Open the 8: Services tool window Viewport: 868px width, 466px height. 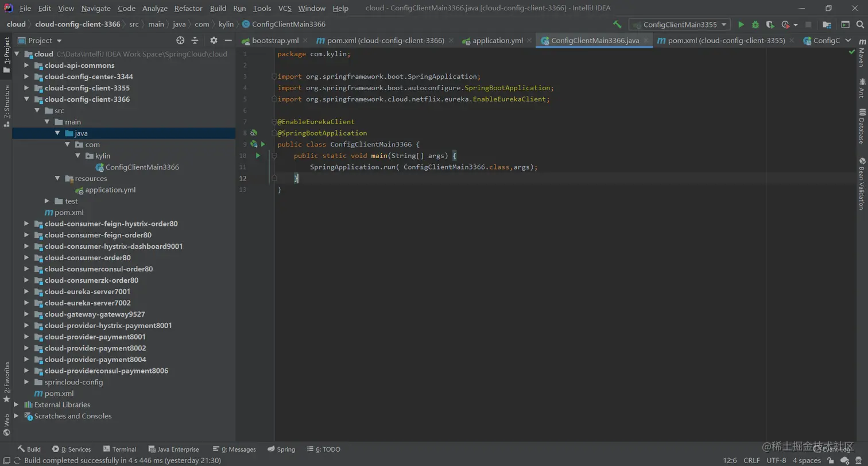click(x=71, y=449)
